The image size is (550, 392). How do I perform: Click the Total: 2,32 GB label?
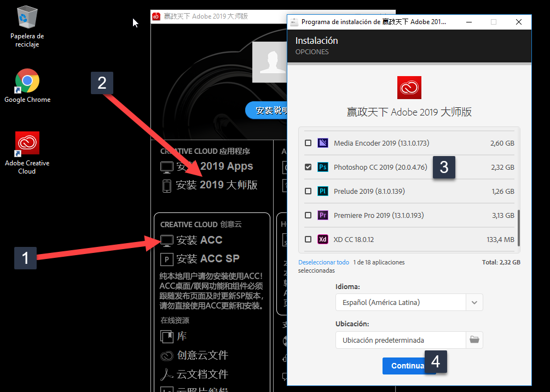point(501,262)
